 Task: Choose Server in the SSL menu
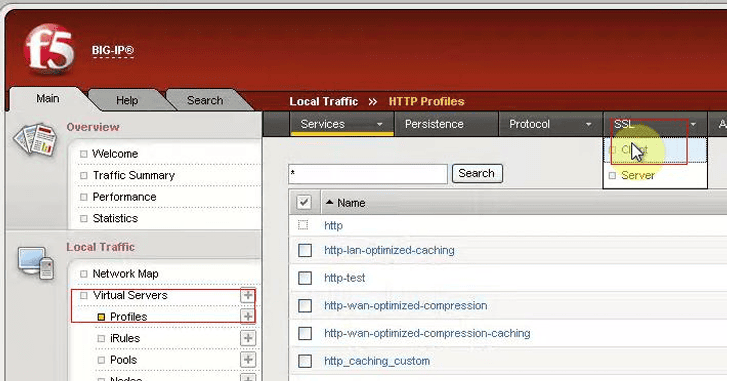tap(655, 176)
